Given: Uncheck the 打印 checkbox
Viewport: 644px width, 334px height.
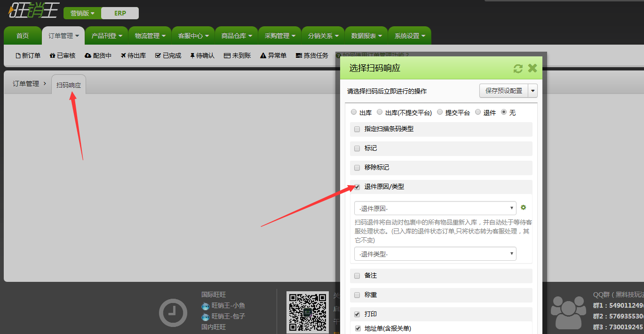Looking at the screenshot, I should (x=357, y=314).
